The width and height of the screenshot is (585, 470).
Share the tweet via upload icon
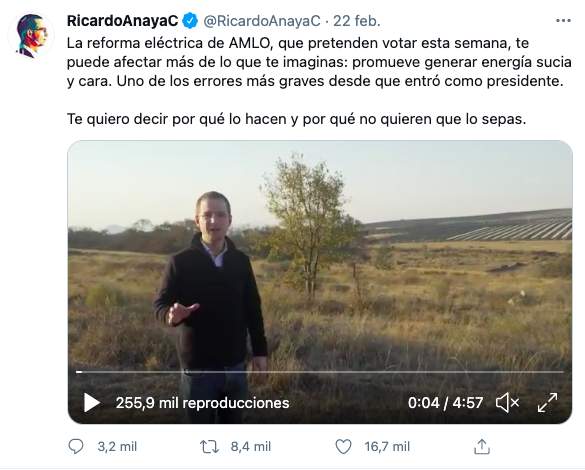(481, 446)
